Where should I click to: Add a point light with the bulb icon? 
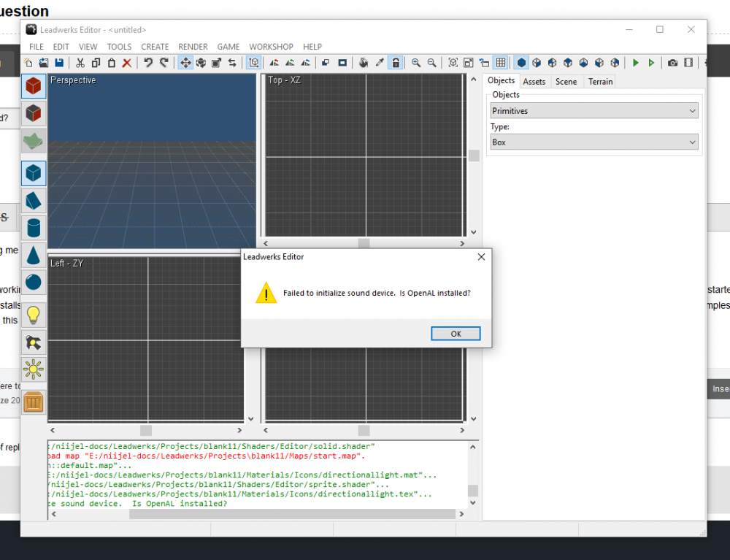(x=34, y=315)
